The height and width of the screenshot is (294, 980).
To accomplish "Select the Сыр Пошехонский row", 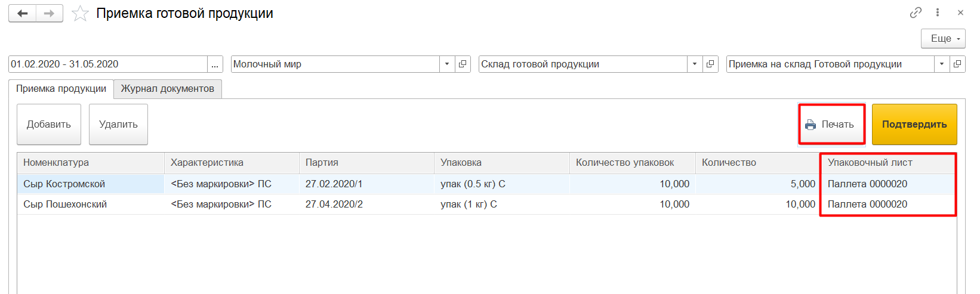I will 65,205.
